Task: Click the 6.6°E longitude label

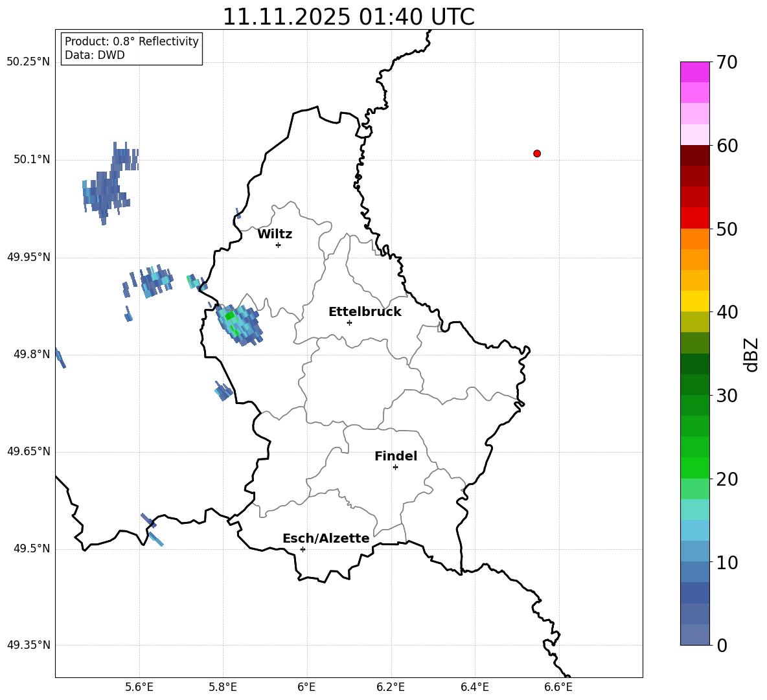Action: click(558, 687)
